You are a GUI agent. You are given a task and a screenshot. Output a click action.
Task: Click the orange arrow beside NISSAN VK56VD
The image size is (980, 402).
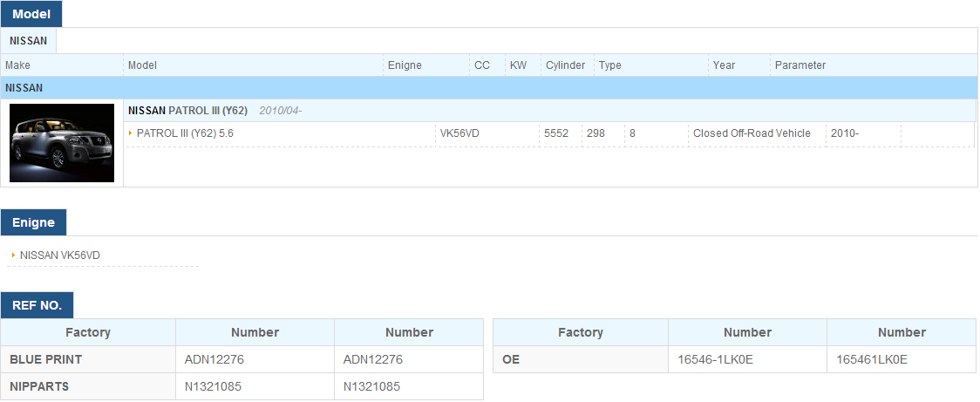click(x=14, y=256)
